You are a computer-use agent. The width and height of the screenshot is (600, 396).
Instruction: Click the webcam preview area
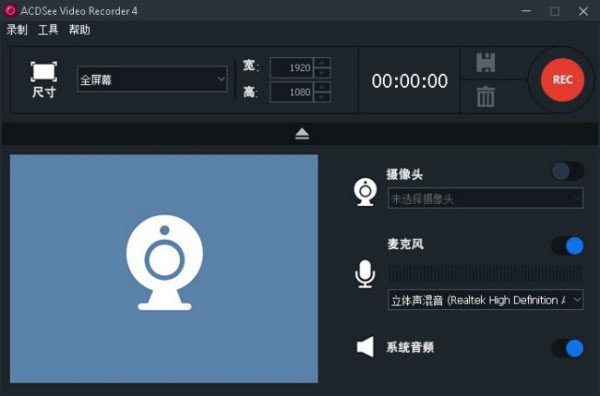(164, 269)
